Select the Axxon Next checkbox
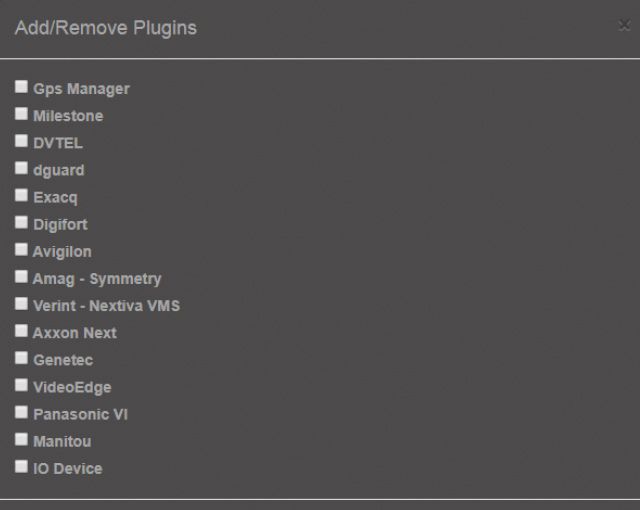 [x=21, y=330]
